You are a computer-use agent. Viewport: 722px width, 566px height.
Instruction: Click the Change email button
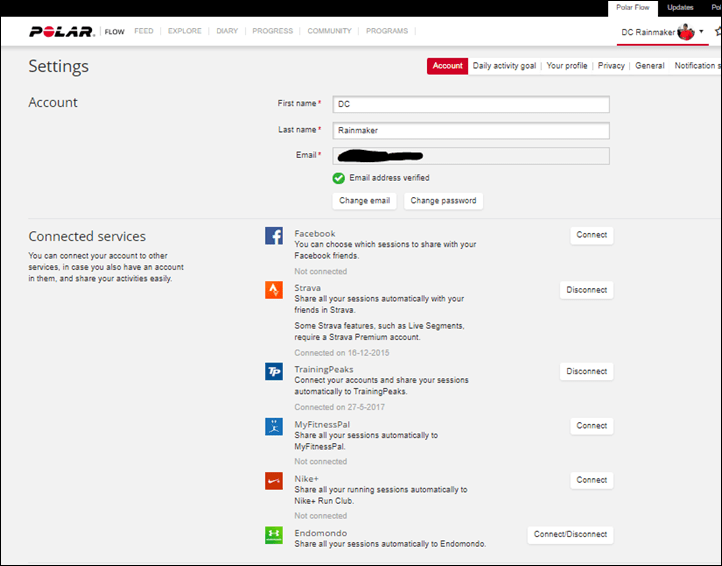(364, 201)
